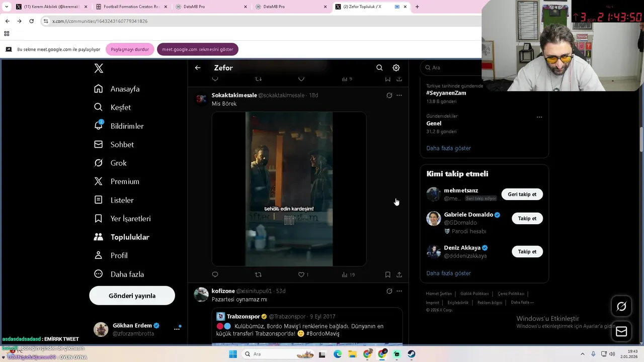Click the browser address bar URL

100,21
